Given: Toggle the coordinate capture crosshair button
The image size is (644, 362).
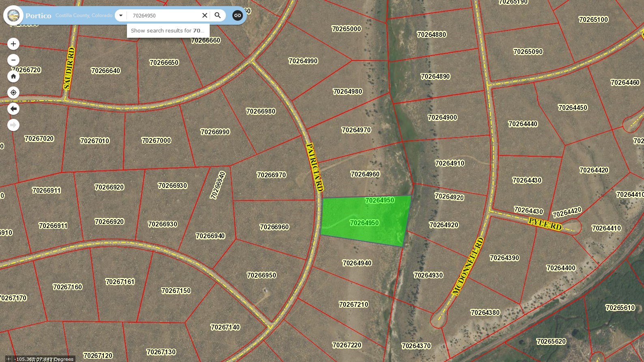Looking at the screenshot, I should pyautogui.click(x=9, y=359).
